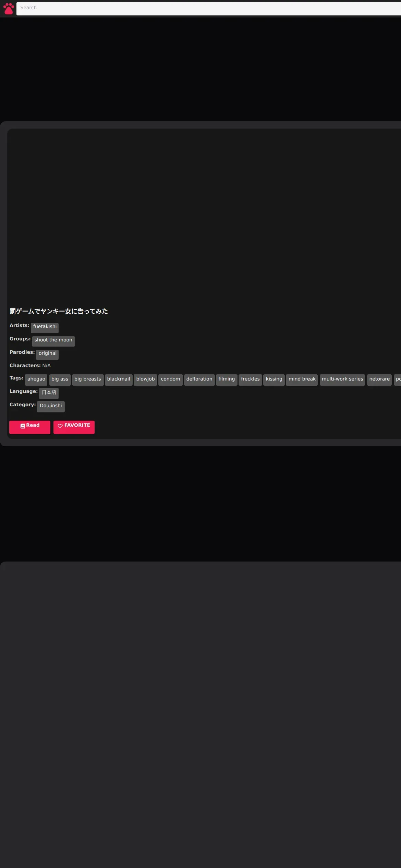Select the 日本語 language tag
The image size is (401, 868).
pos(49,393)
